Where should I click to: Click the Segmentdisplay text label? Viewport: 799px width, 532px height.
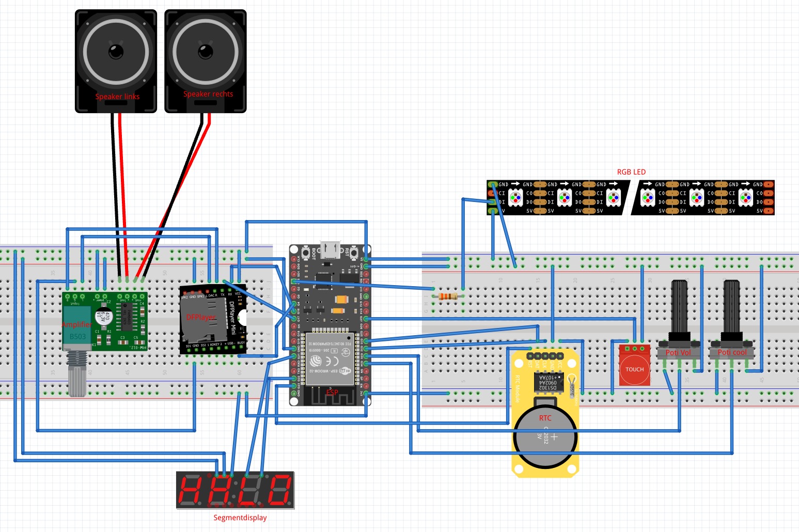click(x=240, y=518)
